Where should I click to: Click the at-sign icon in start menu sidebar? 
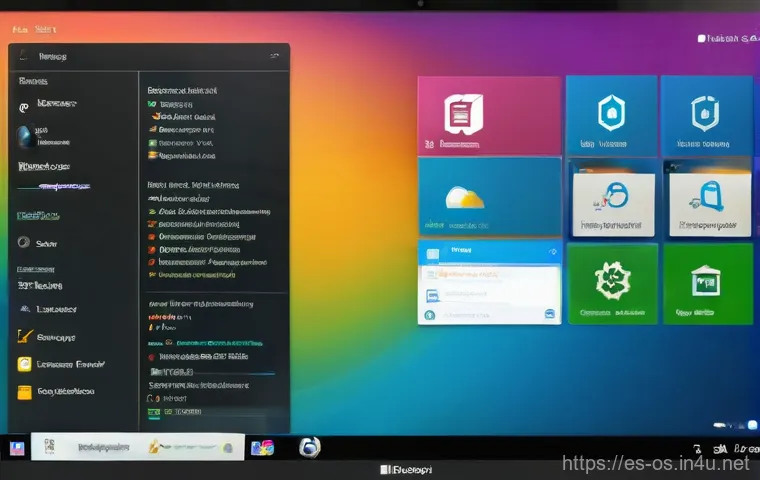point(23,107)
